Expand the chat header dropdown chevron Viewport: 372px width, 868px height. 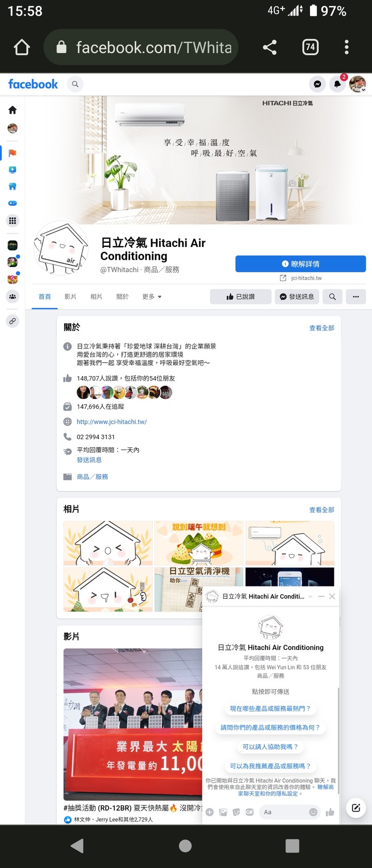pos(310,596)
